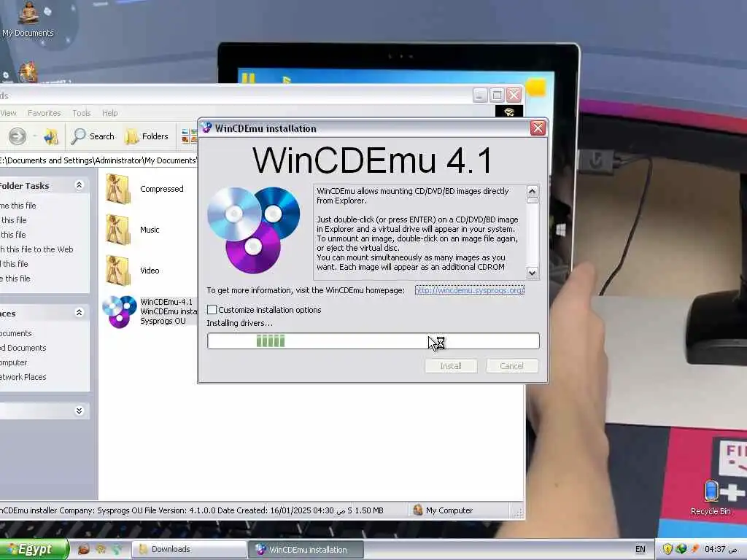Open the Views thumbnail icon in toolbar
This screenshot has width=747, height=560.
(189, 136)
